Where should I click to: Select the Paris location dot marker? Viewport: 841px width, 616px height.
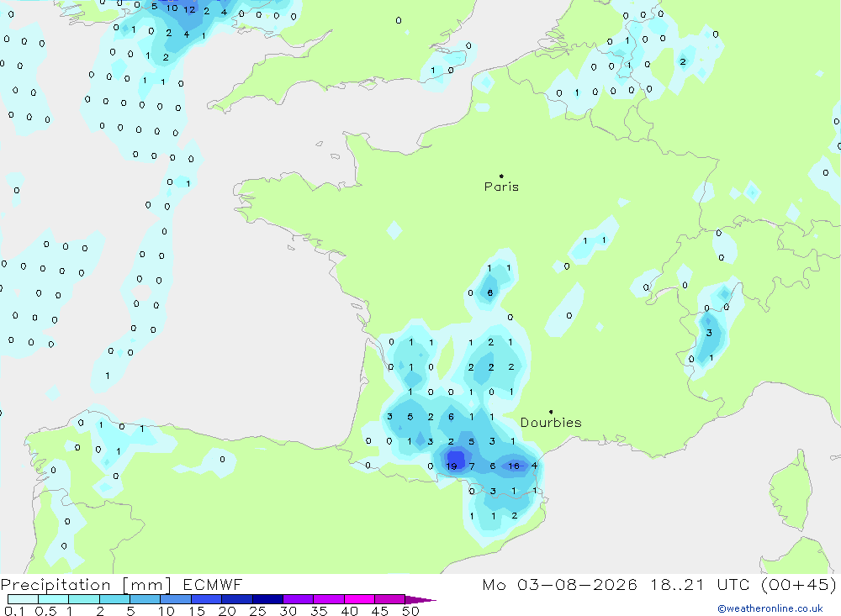(x=501, y=176)
